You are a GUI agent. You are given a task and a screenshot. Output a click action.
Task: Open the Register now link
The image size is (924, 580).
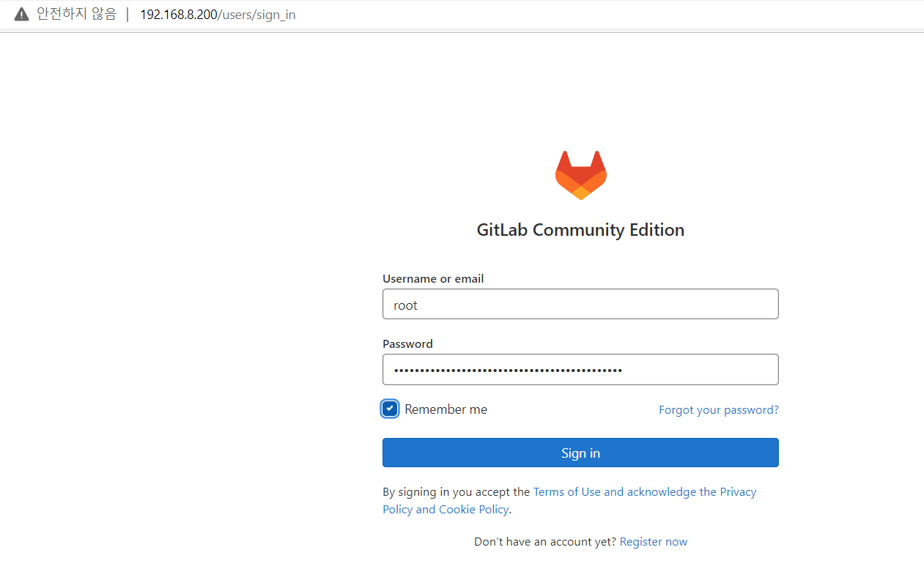click(654, 542)
